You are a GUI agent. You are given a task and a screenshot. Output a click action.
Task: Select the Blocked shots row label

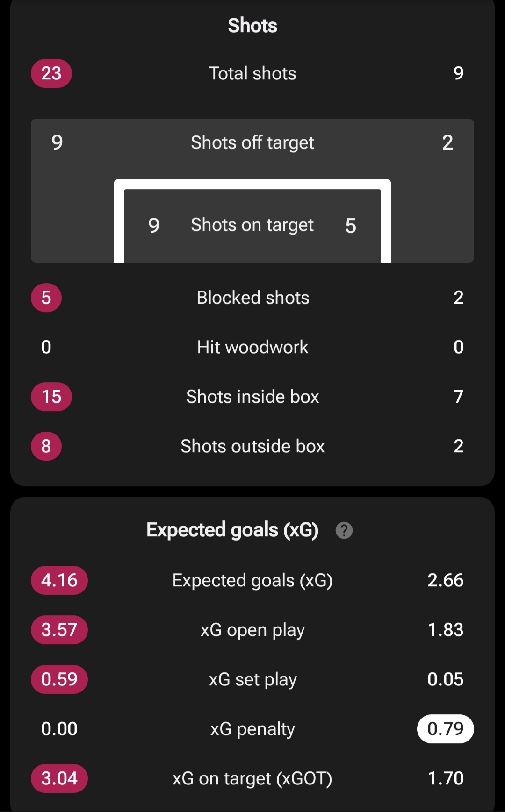[252, 298]
